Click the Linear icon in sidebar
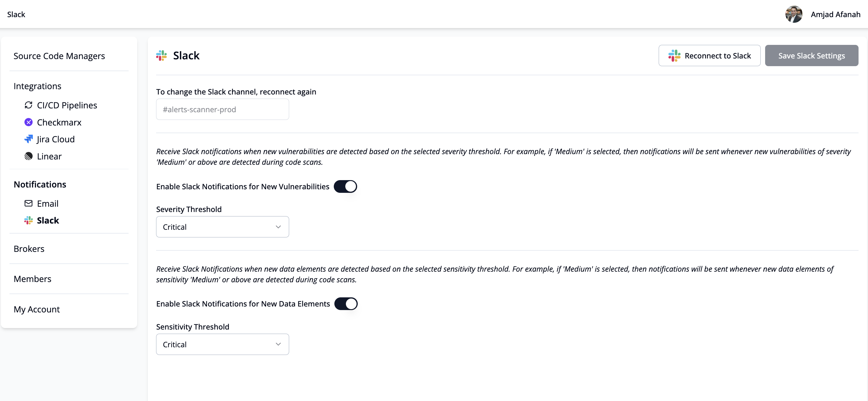The height and width of the screenshot is (401, 868). [29, 156]
